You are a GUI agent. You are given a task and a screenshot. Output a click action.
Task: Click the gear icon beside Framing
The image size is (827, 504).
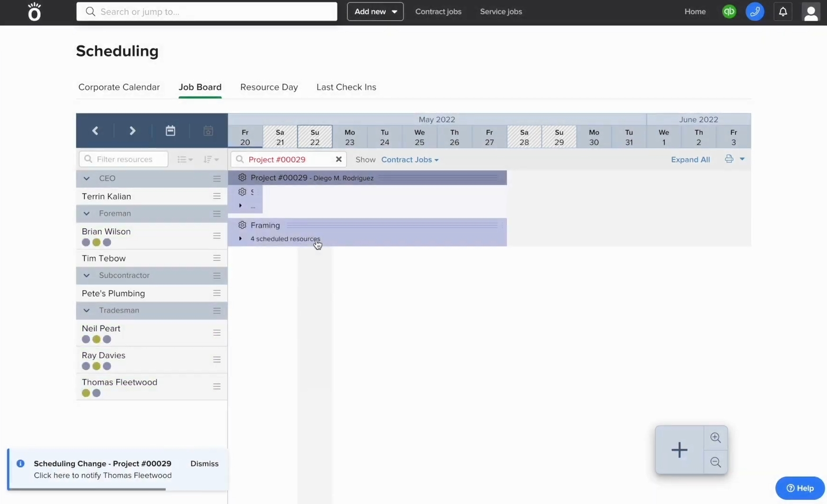pyautogui.click(x=242, y=225)
